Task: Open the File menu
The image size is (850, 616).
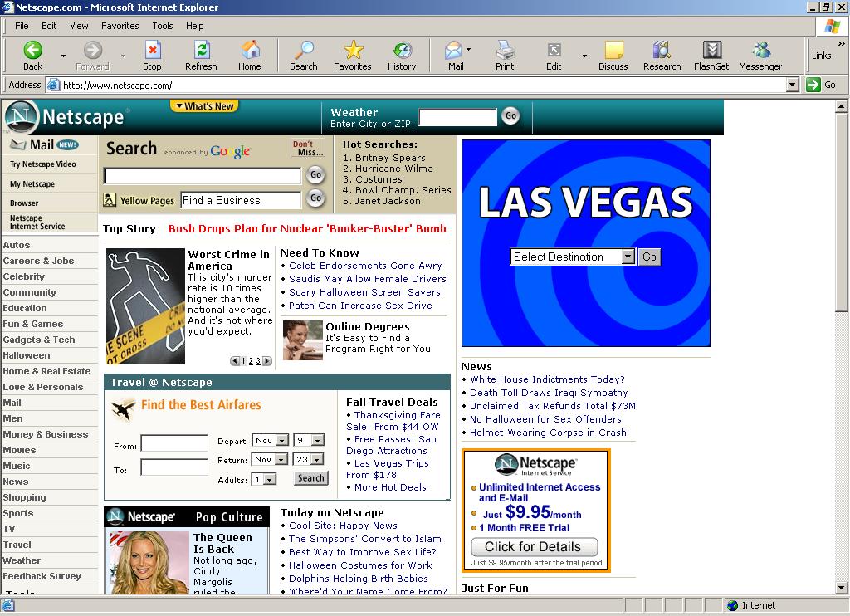Action: pos(22,26)
